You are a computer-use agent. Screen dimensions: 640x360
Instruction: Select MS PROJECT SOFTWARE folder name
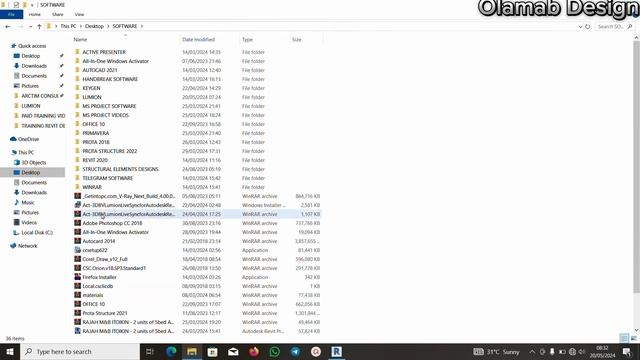coord(109,106)
